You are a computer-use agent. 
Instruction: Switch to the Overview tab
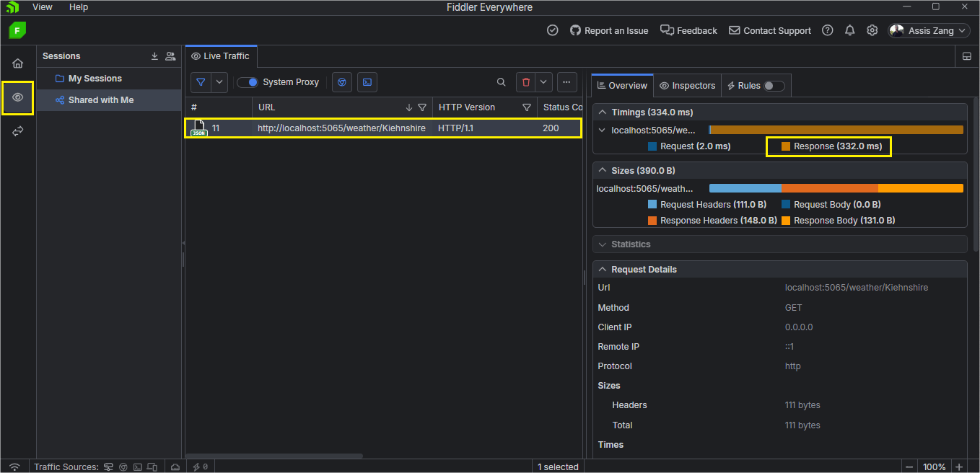(x=622, y=85)
